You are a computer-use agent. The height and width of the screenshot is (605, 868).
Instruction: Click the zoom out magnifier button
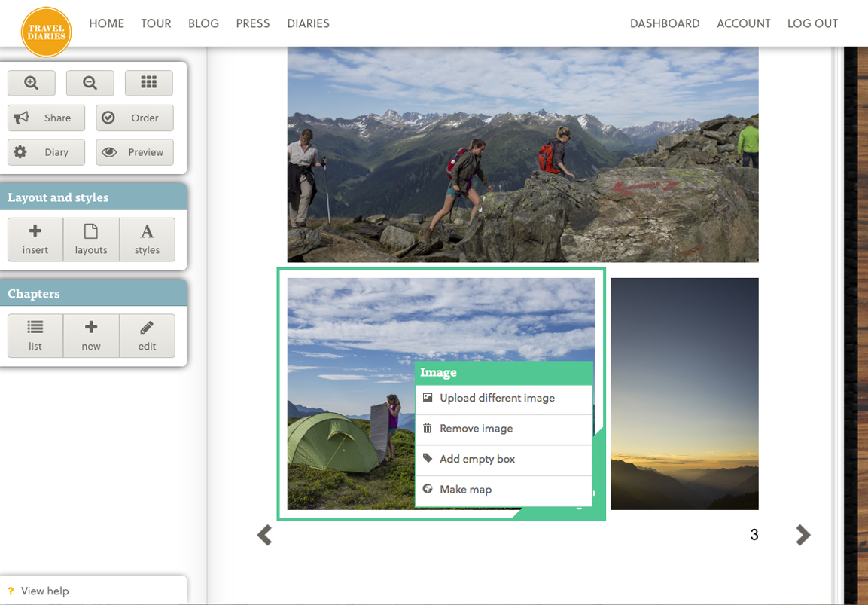90,83
